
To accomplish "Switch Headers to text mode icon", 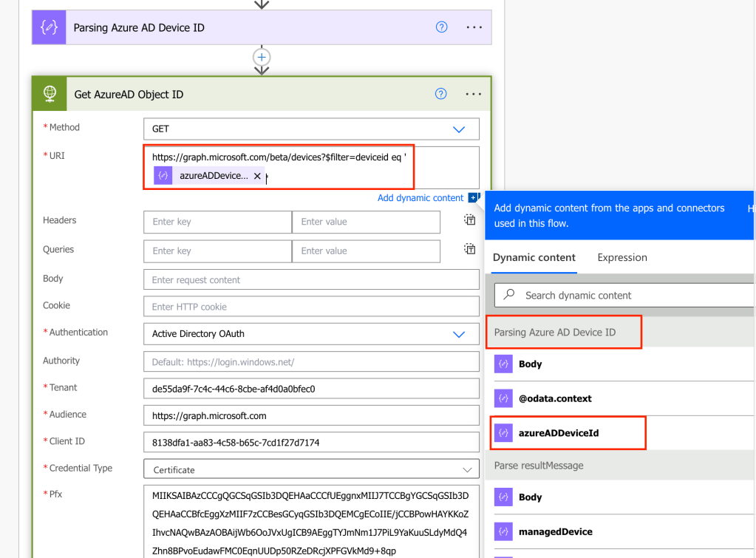I will [469, 220].
